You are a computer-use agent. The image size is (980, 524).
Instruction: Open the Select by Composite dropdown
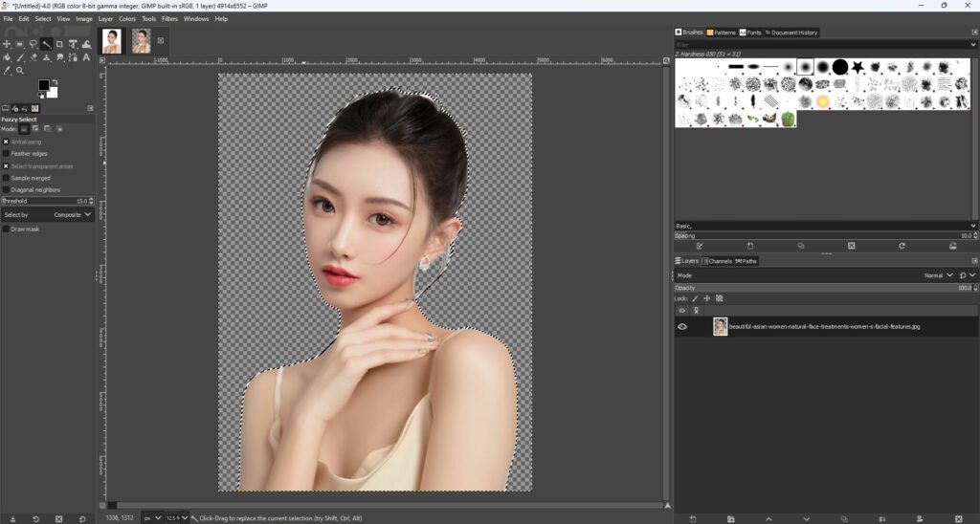(x=48, y=215)
